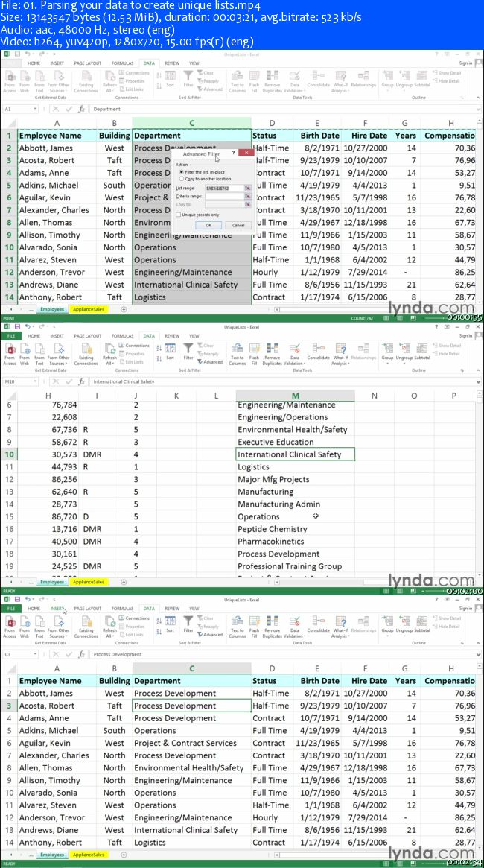Toggle the Filter funnel in the 00:02:00 frame
The height and width of the screenshot is (868, 484).
[188, 351]
